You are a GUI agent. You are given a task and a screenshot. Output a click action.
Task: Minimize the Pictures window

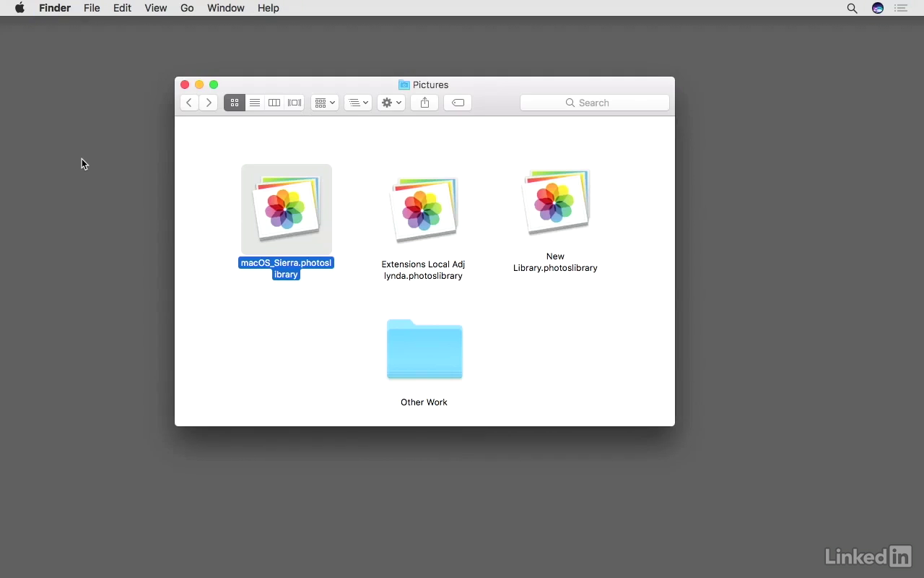coord(199,85)
